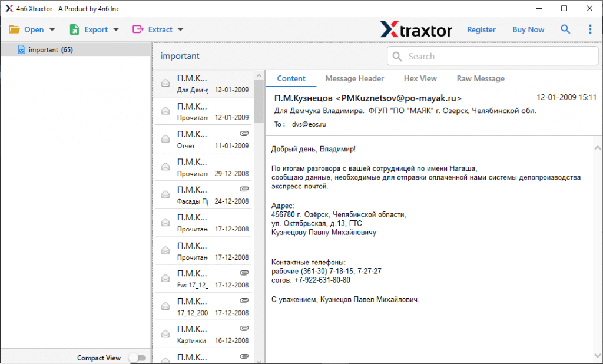Click paperclip on '17_12_200' message
This screenshot has height=364, width=603.
click(244, 300)
